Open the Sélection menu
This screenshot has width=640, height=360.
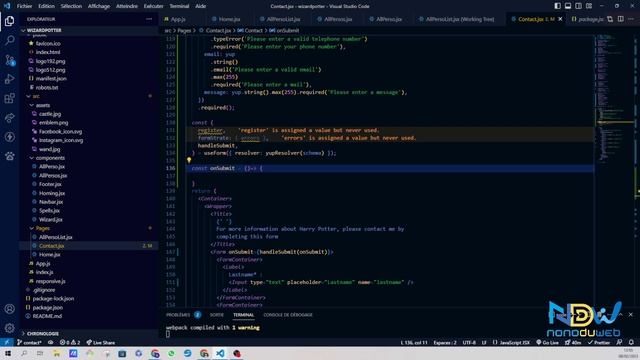click(x=71, y=6)
